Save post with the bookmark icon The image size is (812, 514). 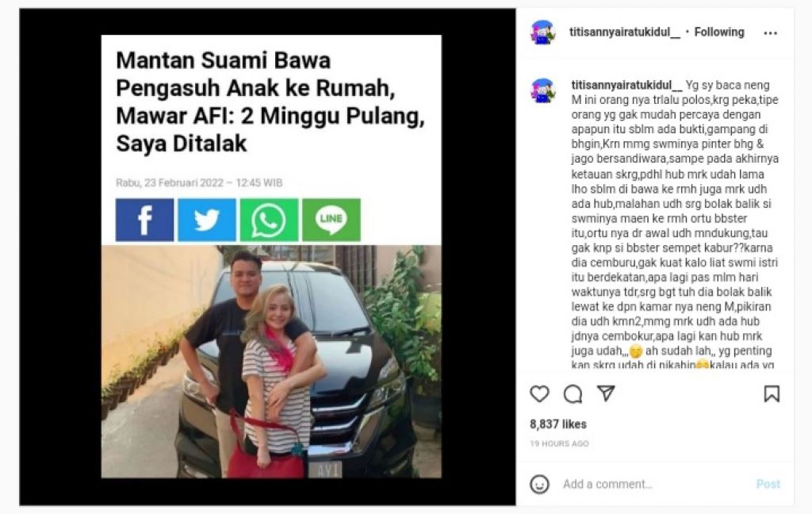point(772,393)
